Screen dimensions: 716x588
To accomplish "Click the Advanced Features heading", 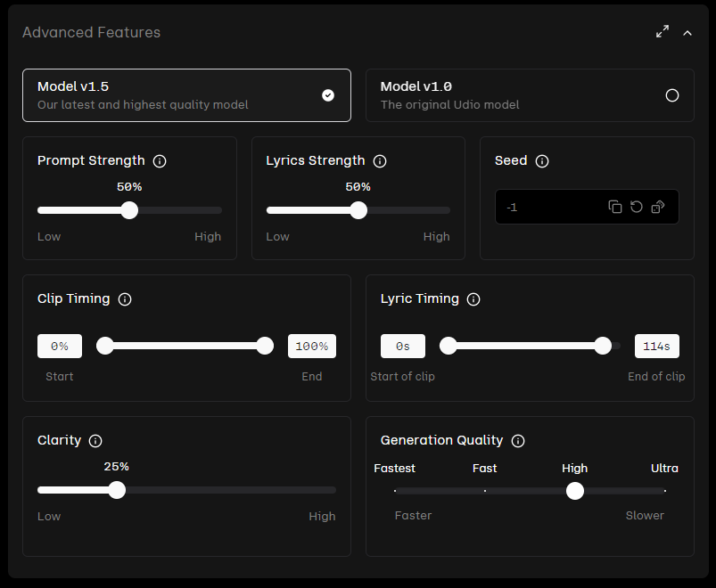I will (x=91, y=32).
